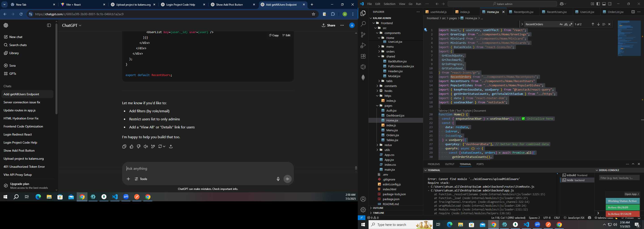Click split editor right icon
This screenshot has width=644, height=229.
tap(633, 12)
